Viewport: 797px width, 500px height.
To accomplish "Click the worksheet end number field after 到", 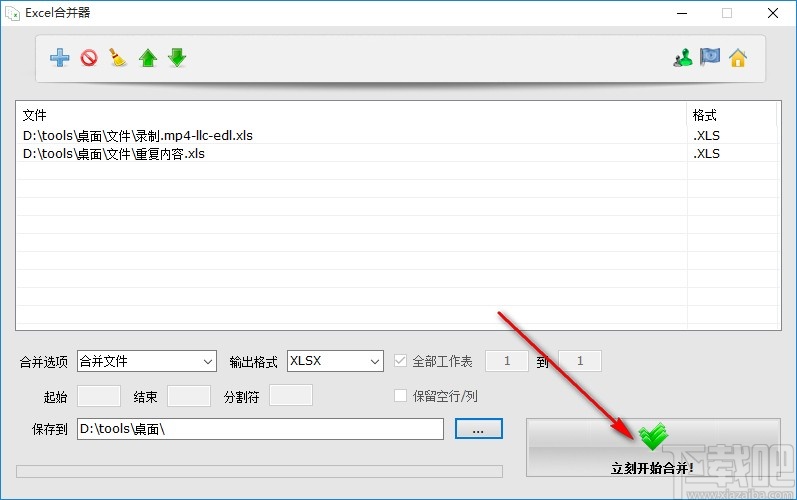I will pos(580,361).
